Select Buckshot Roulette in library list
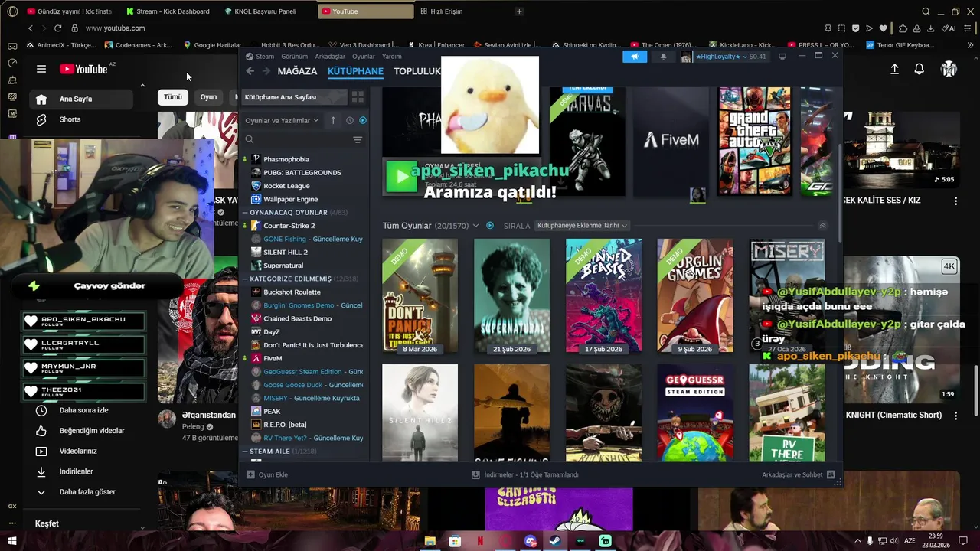The image size is (980, 551). pos(292,292)
